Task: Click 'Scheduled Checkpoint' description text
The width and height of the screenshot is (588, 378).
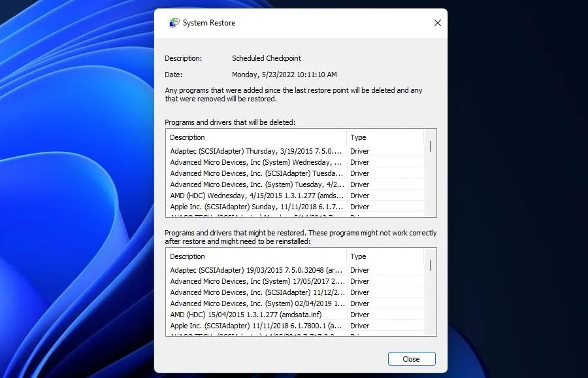Action: (x=267, y=58)
